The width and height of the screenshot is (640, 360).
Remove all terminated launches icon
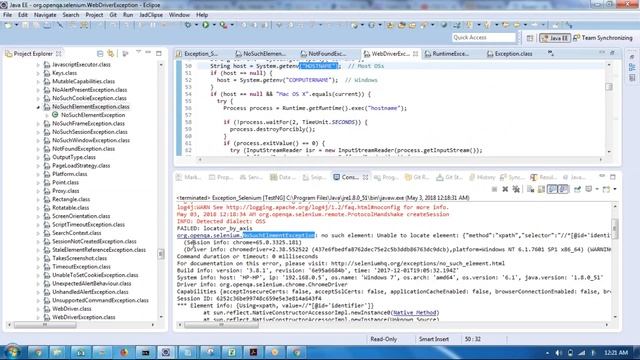pyautogui.click(x=516, y=189)
